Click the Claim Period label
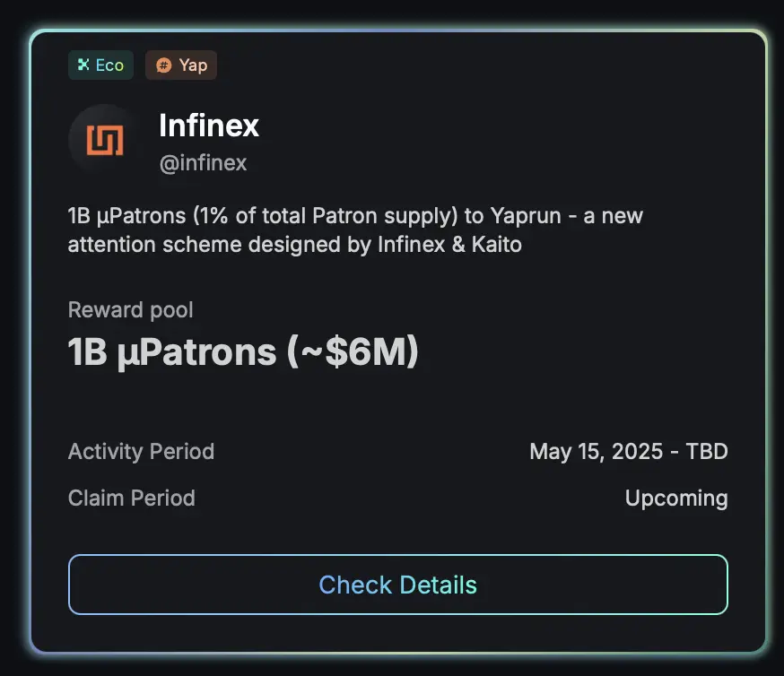This screenshot has height=676, width=784. pyautogui.click(x=132, y=498)
